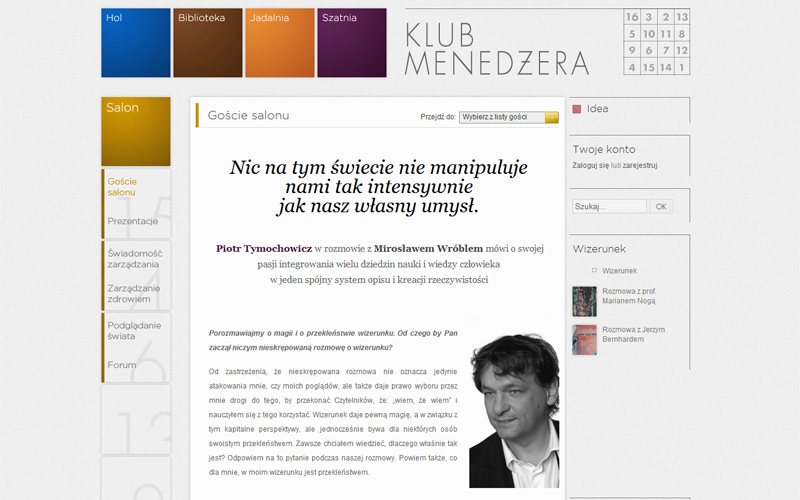Click the portrait photo of Piotr Tymochowicz
The width and height of the screenshot is (800, 500).
(x=514, y=408)
